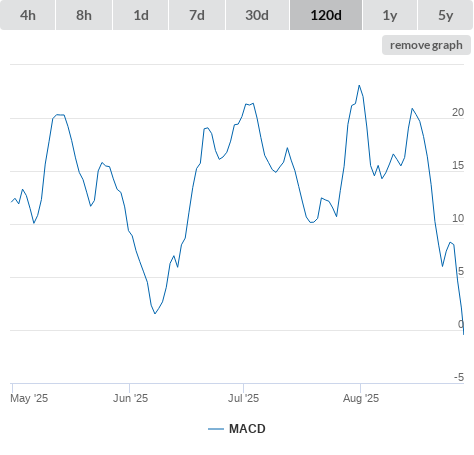Screen dimensions: 474x455
Task: Switch chart to the 30d range
Action: [x=257, y=15]
